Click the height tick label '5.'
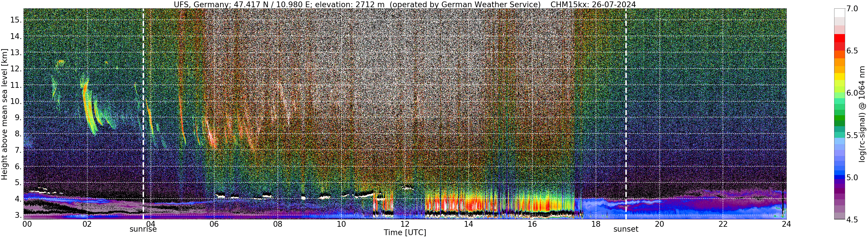The image size is (868, 238). [18, 183]
